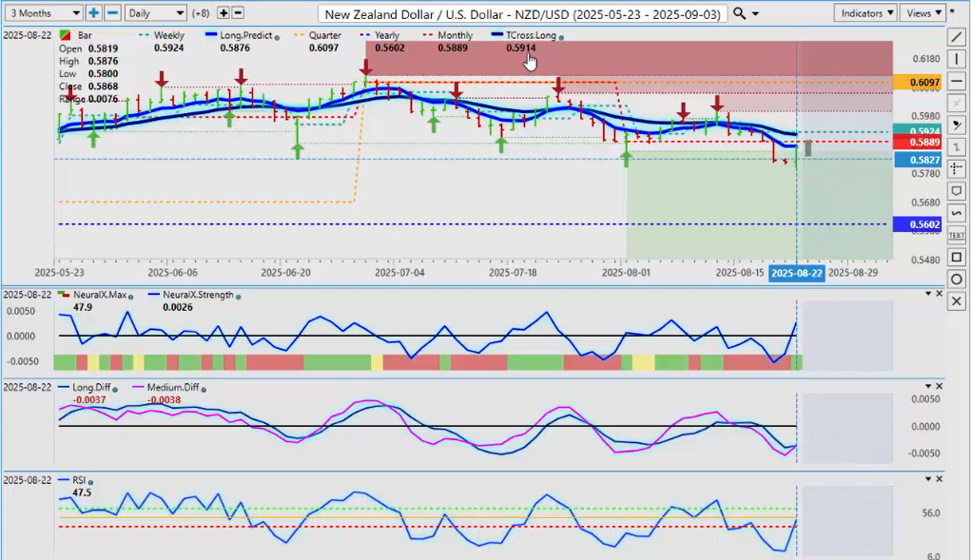Select the rectangle shape drawing tool
This screenshot has width=971, height=560.
click(956, 257)
